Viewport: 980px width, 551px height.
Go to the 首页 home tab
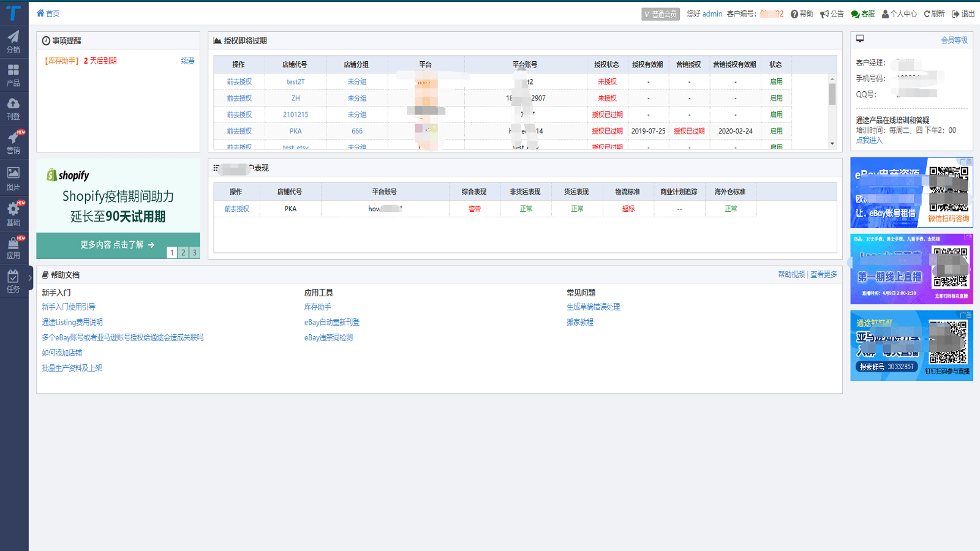coord(48,13)
